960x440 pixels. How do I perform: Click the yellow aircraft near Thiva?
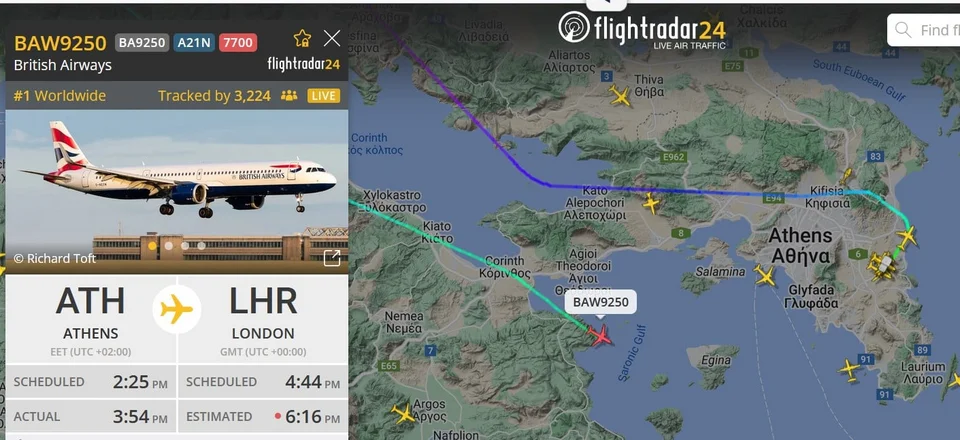[620, 95]
